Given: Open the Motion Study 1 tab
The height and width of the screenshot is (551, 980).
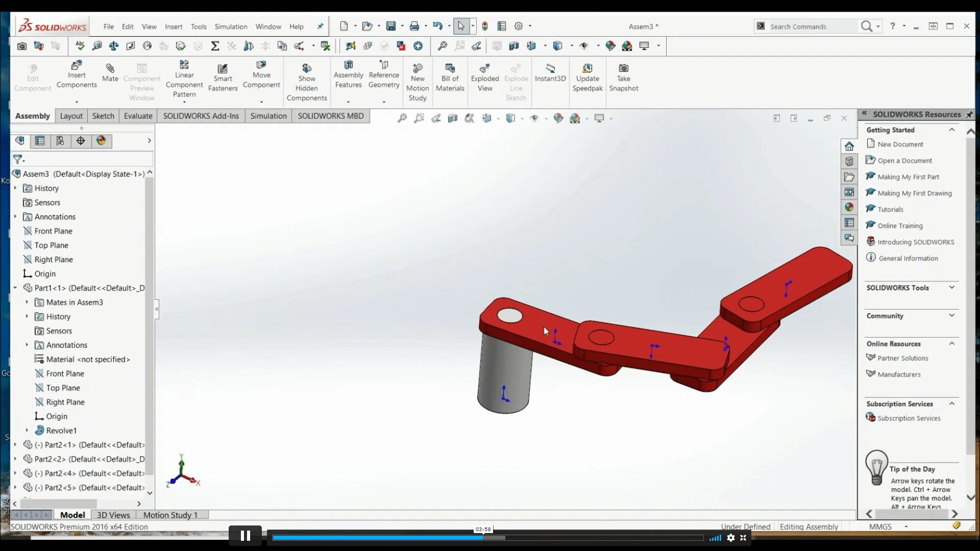Looking at the screenshot, I should (170, 515).
